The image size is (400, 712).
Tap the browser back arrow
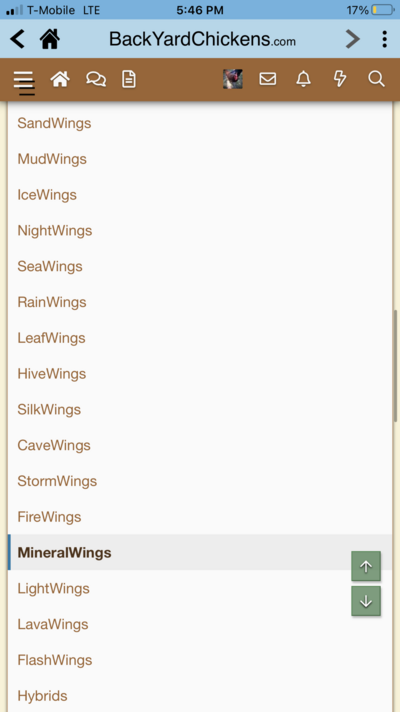[18, 40]
